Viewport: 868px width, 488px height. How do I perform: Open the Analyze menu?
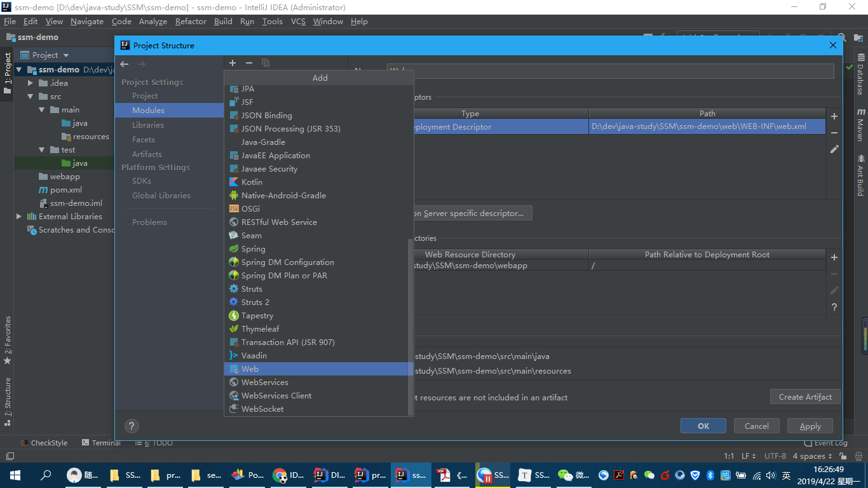click(x=153, y=21)
